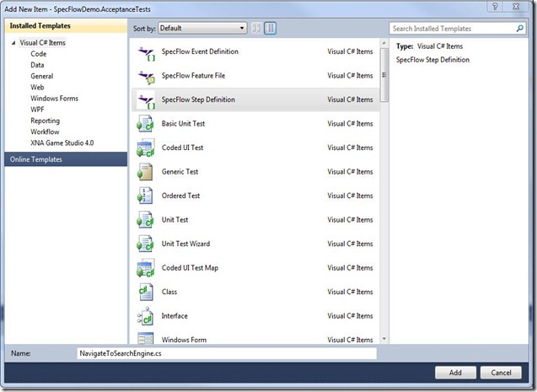This screenshot has height=392, width=537.
Task: Choose the Basic Unit Test icon
Action: click(146, 124)
